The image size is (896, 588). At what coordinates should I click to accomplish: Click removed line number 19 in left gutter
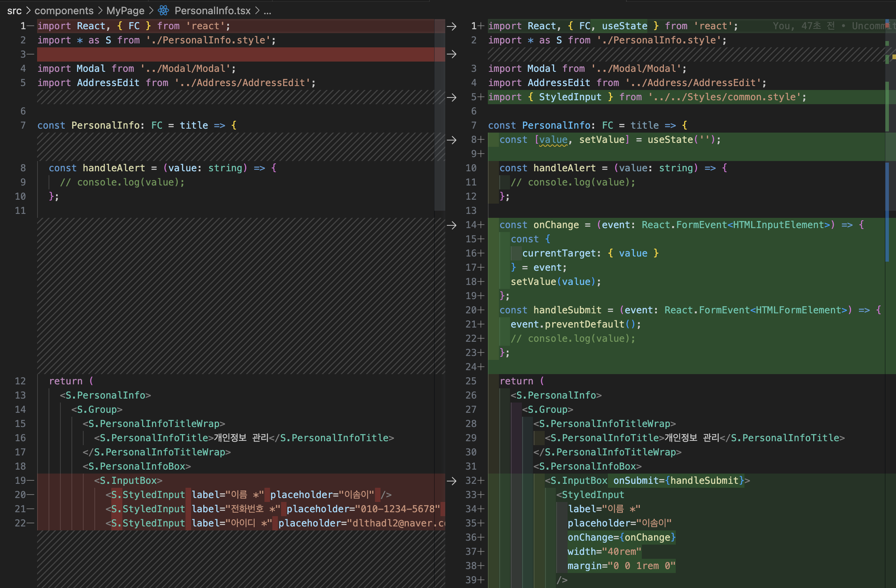coord(21,481)
